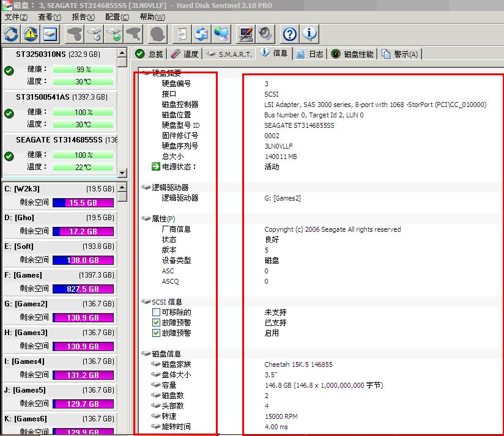The height and width of the screenshot is (436, 504).
Task: Click the 99 % health bar of ST3250310NS
Action: 83,69
